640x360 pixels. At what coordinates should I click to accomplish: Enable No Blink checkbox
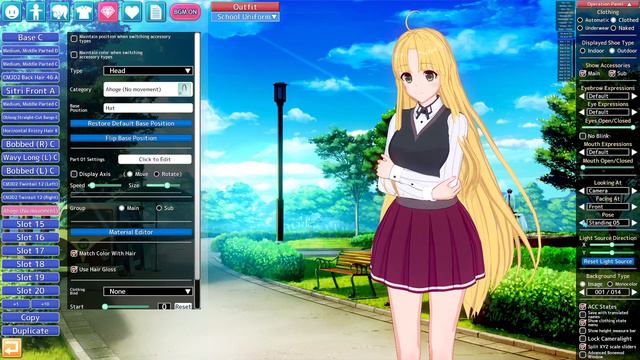583,136
